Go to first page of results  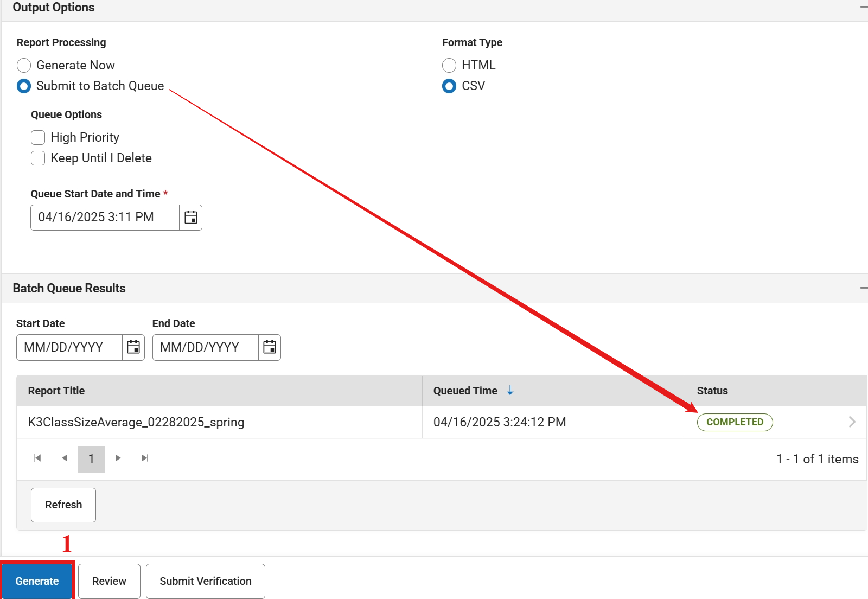[37, 458]
